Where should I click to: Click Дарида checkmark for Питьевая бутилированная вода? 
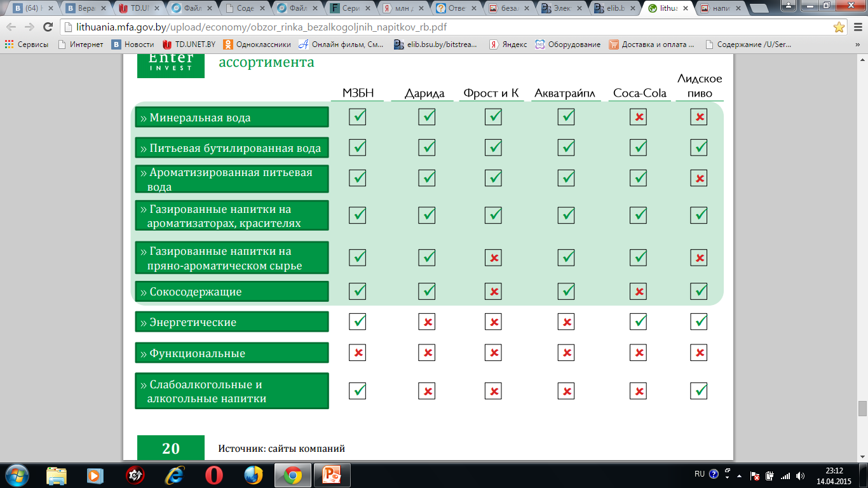tap(426, 147)
